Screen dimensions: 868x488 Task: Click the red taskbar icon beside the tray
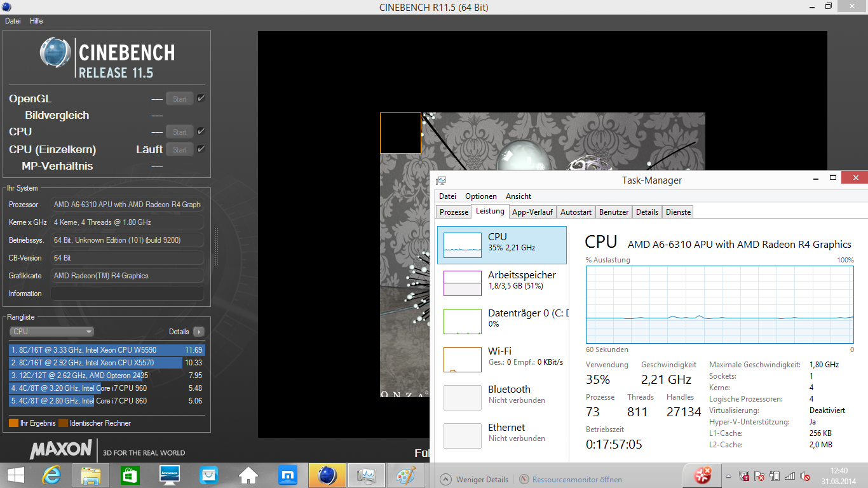pos(702,475)
